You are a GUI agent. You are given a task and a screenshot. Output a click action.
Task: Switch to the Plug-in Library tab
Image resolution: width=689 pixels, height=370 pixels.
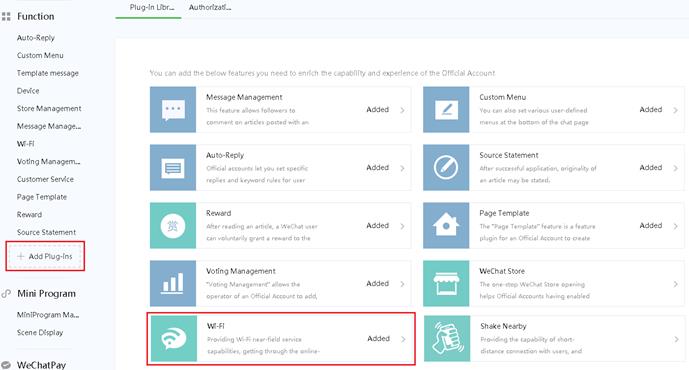coord(152,7)
